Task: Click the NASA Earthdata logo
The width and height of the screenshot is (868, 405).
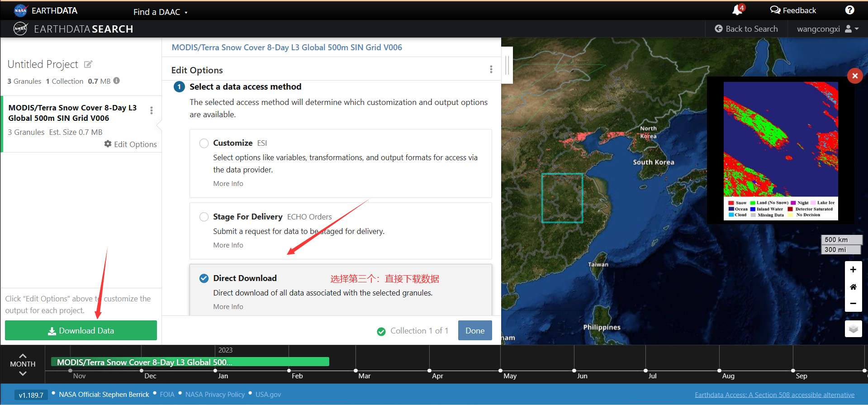Action: [x=20, y=10]
